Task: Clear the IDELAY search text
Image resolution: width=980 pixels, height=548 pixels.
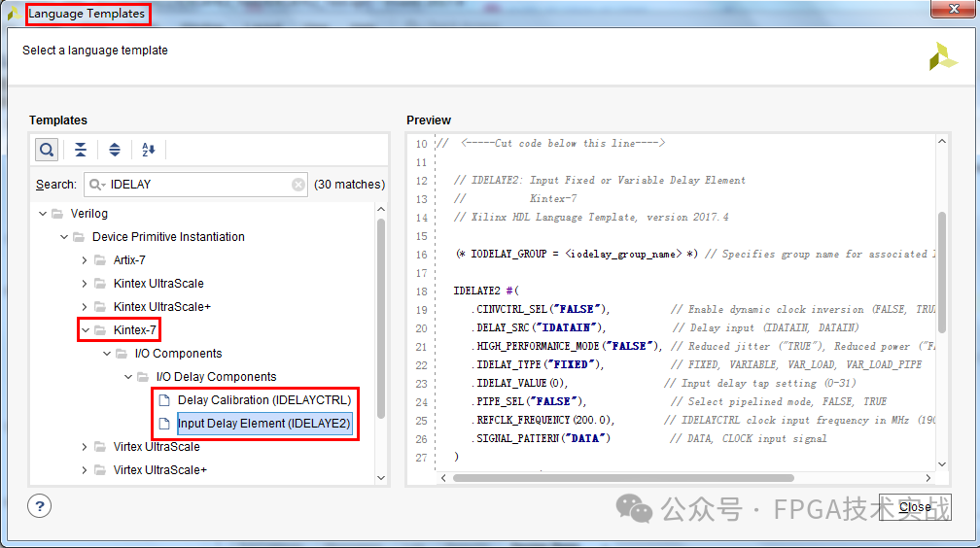Action: (298, 185)
